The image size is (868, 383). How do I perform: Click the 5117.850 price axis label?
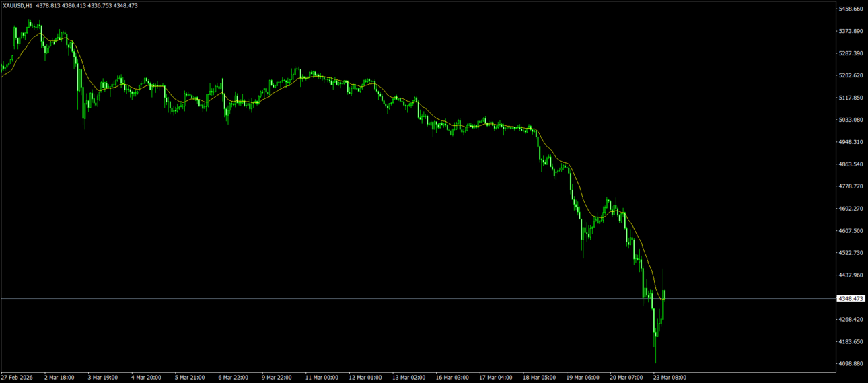(x=851, y=98)
